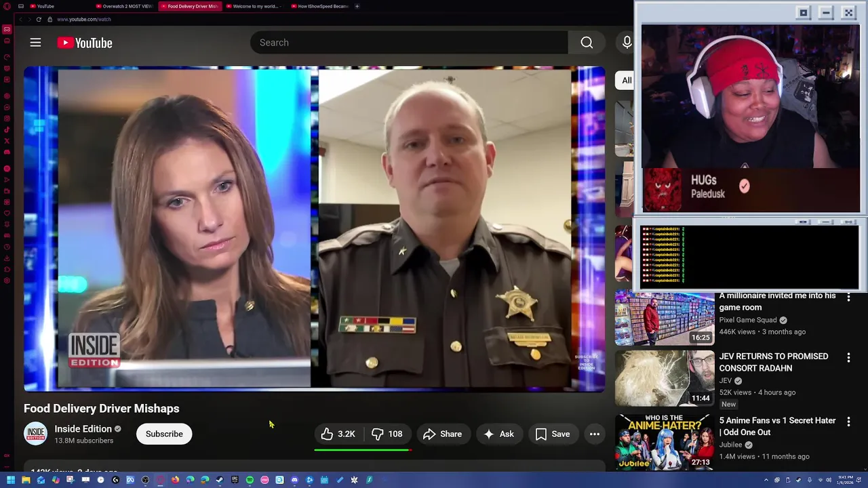Open X (Twitter) in the Opera GX sidebar
The image size is (868, 488).
tap(7, 141)
